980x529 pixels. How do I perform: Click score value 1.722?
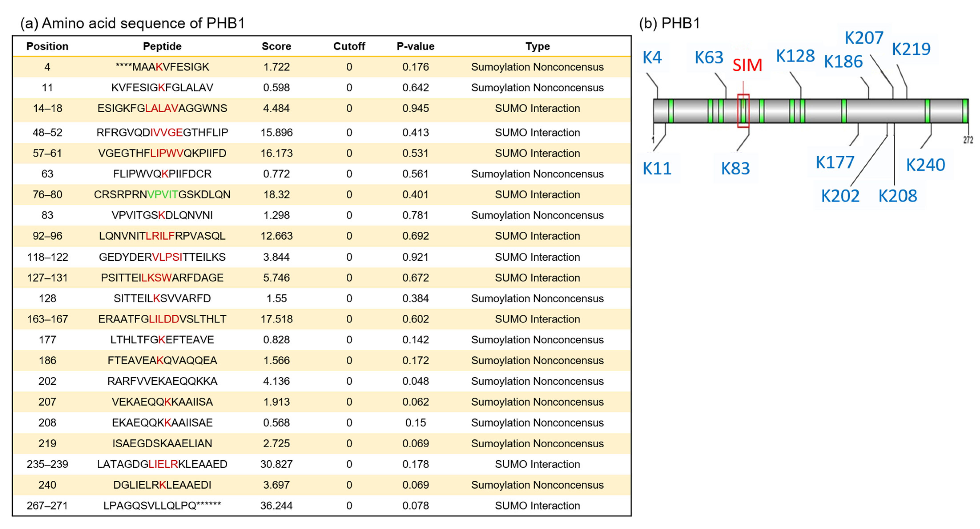coord(276,67)
